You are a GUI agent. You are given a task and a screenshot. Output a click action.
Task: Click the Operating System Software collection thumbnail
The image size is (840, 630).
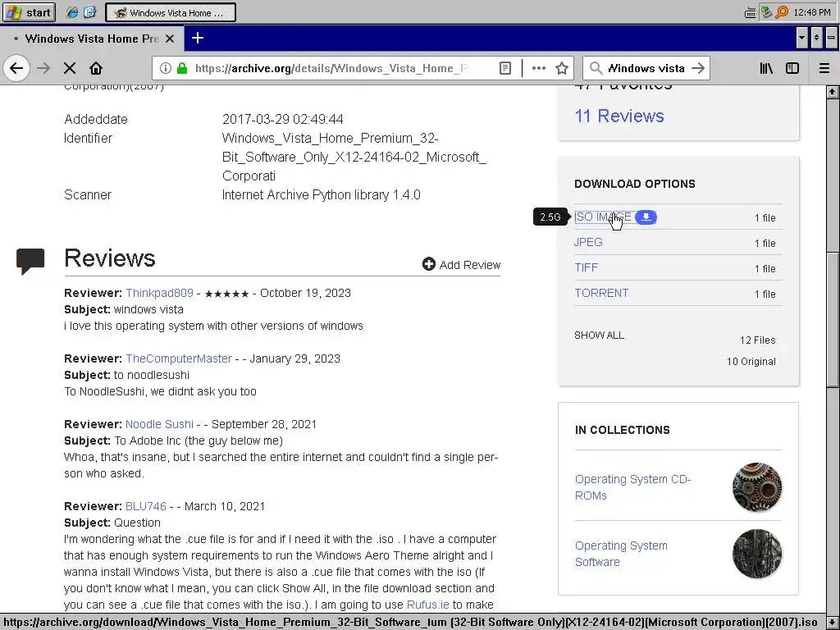pos(757,554)
